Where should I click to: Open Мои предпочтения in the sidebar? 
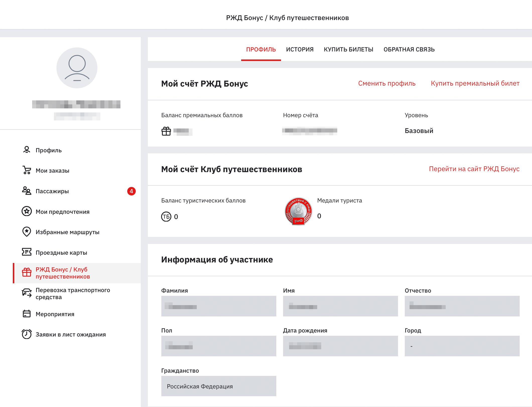tap(77, 212)
